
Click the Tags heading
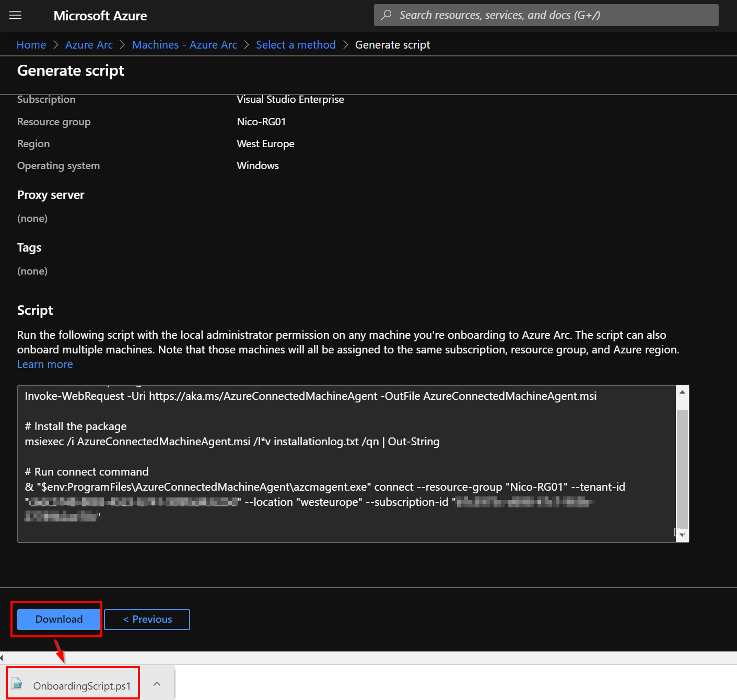29,247
